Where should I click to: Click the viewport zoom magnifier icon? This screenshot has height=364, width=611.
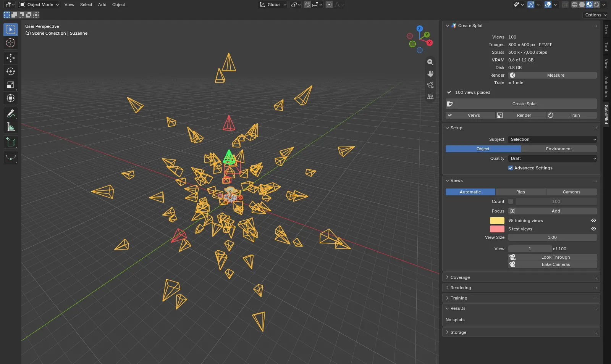(430, 62)
